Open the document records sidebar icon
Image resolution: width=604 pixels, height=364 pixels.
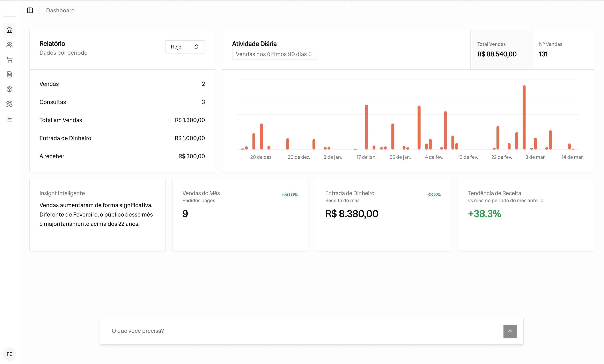tap(9, 74)
